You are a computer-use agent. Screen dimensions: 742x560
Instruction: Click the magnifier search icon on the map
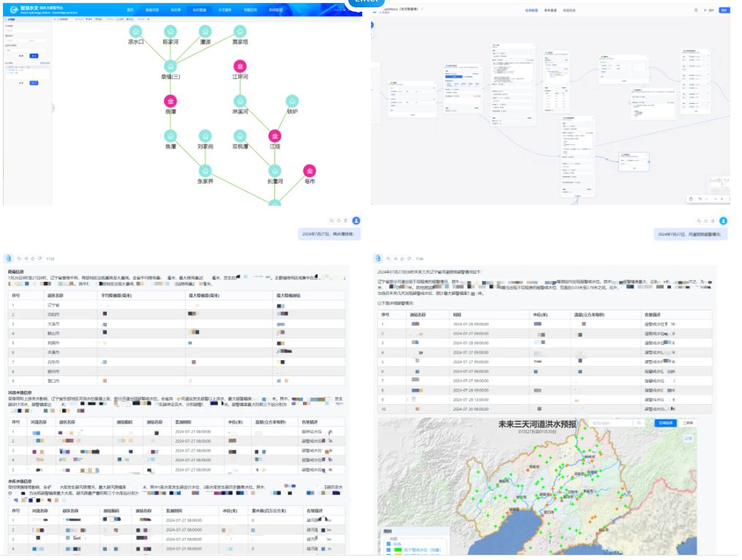point(639,422)
